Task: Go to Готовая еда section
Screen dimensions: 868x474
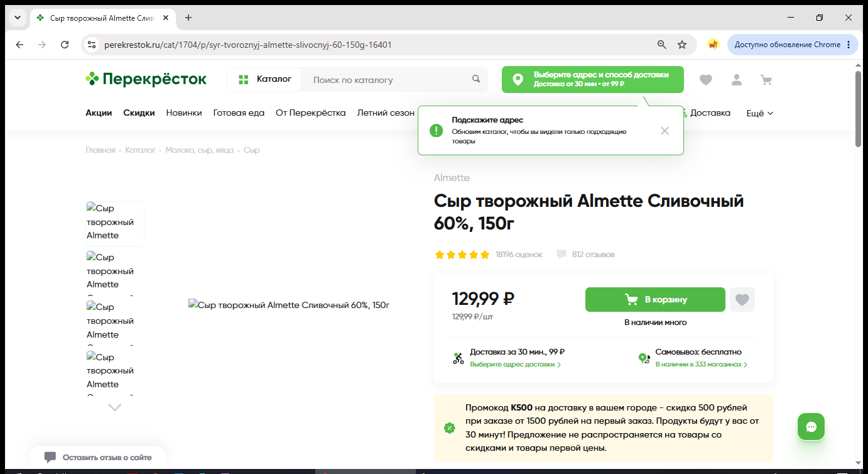Action: pos(239,113)
